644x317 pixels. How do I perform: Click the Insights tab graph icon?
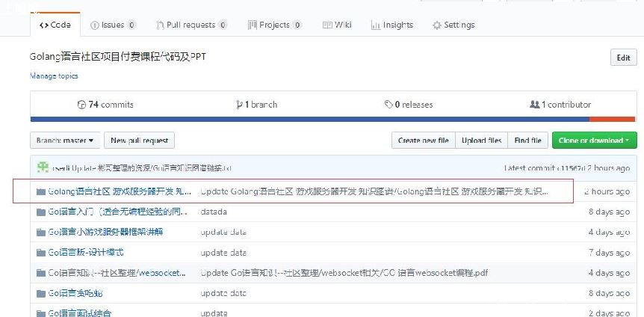375,25
